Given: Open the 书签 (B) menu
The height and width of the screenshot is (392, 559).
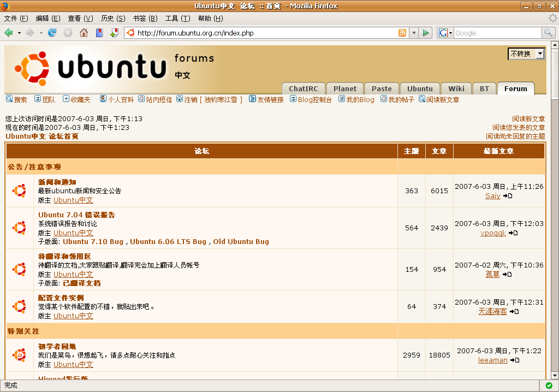Looking at the screenshot, I should (x=145, y=19).
